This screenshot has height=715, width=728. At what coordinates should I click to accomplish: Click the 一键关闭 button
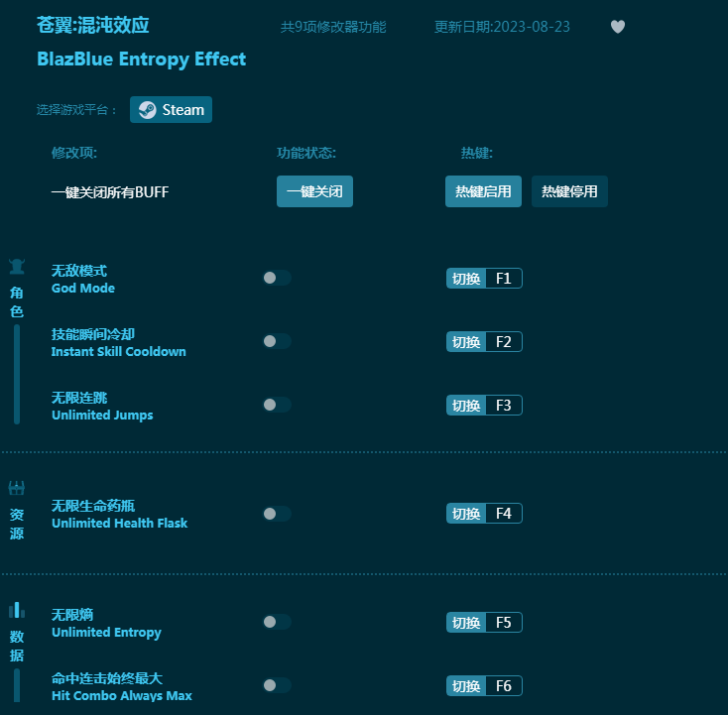click(314, 191)
